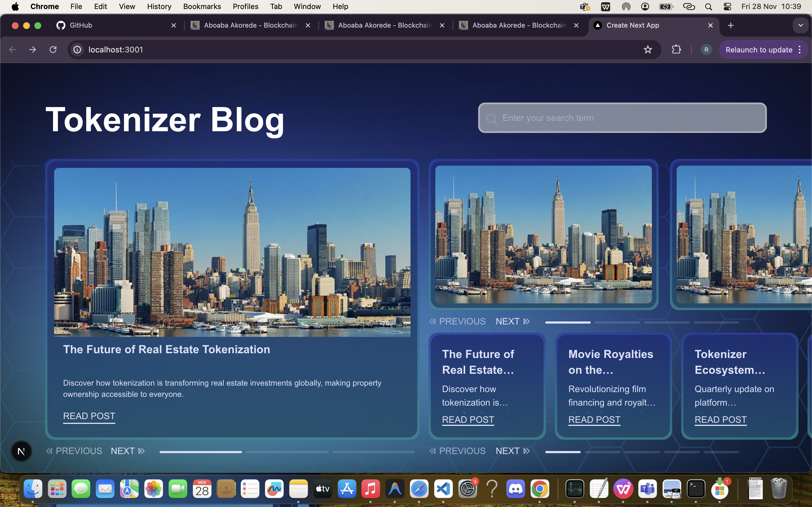Open the History menu
This screenshot has height=507, width=812.
[x=159, y=6]
